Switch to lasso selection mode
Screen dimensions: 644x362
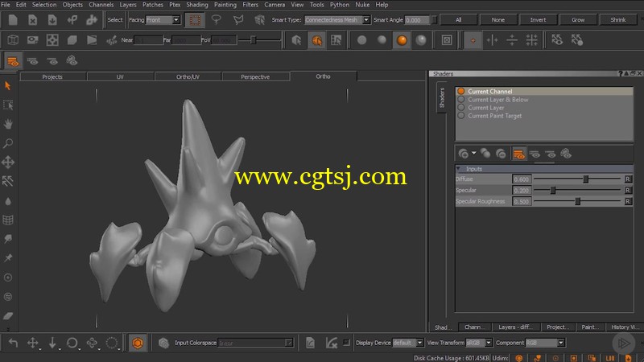pyautogui.click(x=216, y=19)
